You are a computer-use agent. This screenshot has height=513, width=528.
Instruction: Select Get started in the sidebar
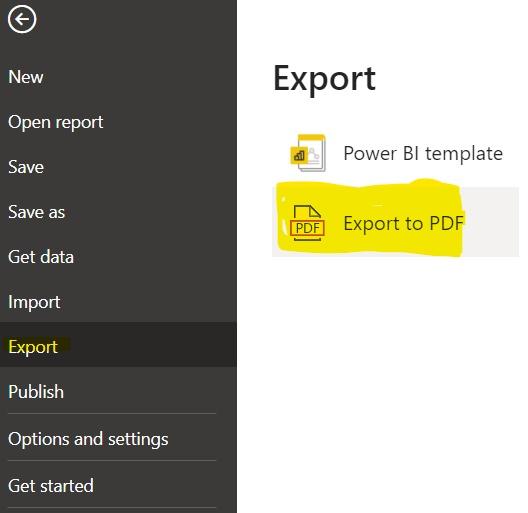click(51, 486)
